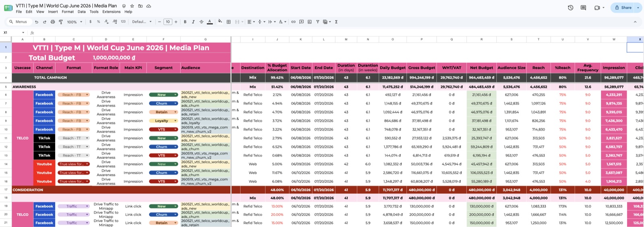Decrease the font size with minus
Viewport: 644px width, 227px height.
pyautogui.click(x=159, y=22)
